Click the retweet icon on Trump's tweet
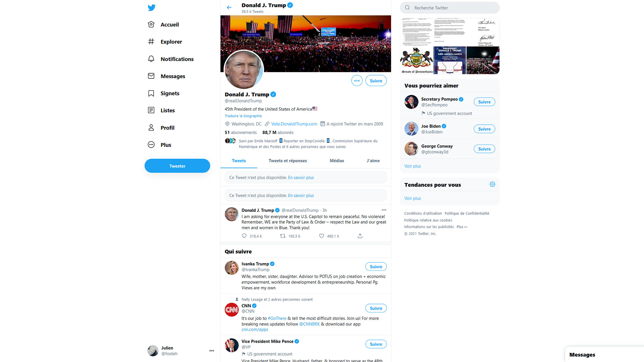The width and height of the screenshot is (644, 362). (x=283, y=236)
